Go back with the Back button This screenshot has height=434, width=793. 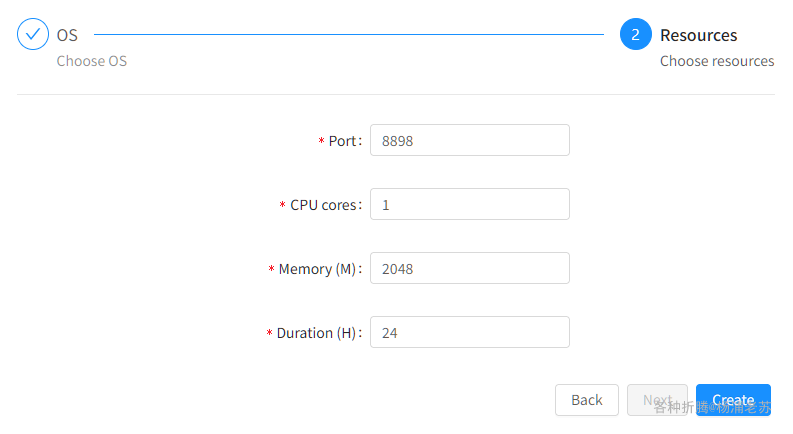(586, 400)
